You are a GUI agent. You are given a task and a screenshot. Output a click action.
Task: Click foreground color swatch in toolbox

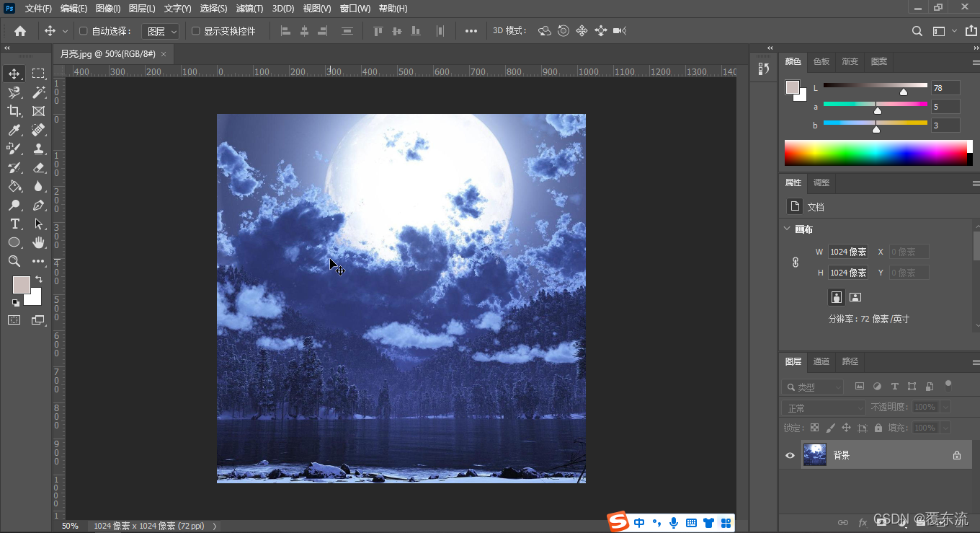click(x=22, y=284)
